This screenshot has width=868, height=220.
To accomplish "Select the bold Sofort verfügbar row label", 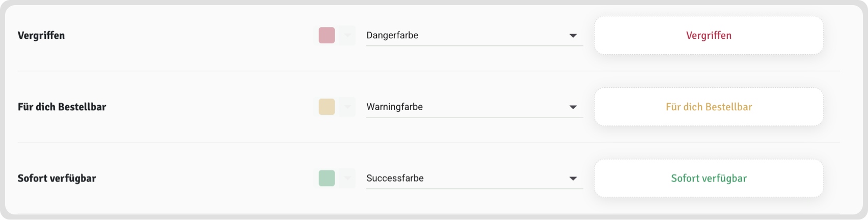I will click(57, 178).
